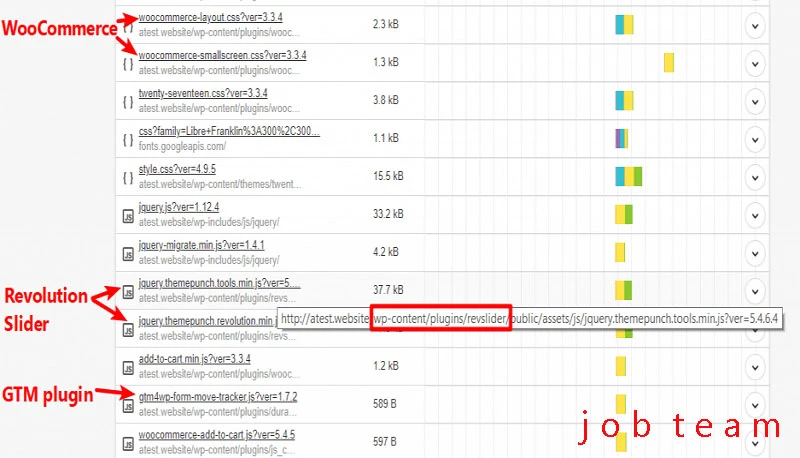Screen dimensions: 800x458
Task: Click the JS icon beside add-to-cart.min.js
Action: 127,366
